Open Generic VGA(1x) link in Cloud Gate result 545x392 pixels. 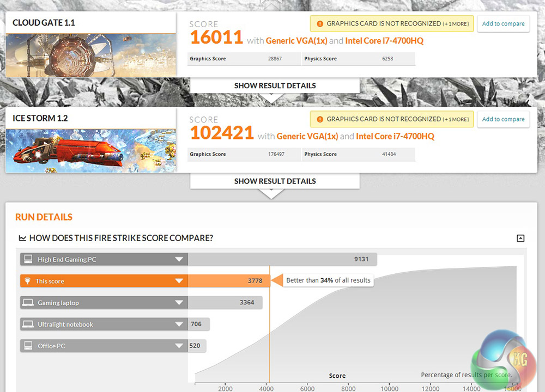pos(296,41)
